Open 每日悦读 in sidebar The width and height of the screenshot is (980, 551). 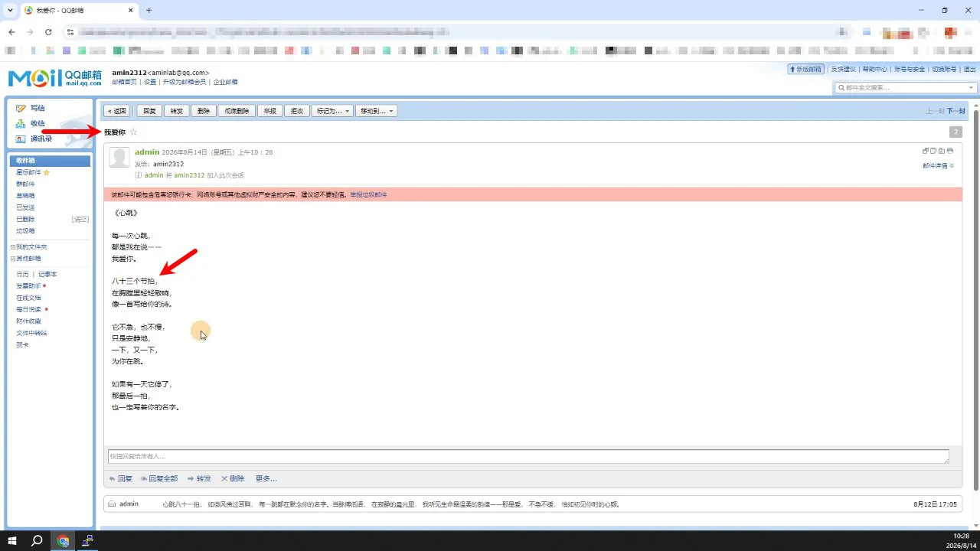click(x=28, y=309)
